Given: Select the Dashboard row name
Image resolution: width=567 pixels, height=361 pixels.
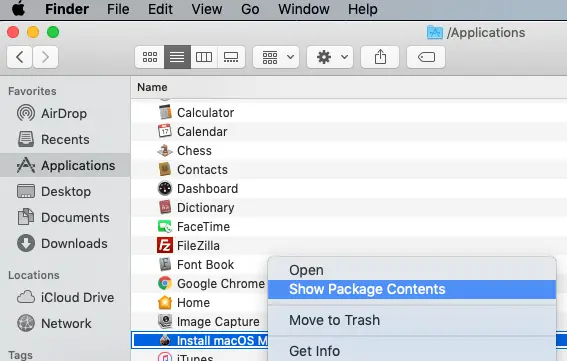Looking at the screenshot, I should tap(208, 189).
